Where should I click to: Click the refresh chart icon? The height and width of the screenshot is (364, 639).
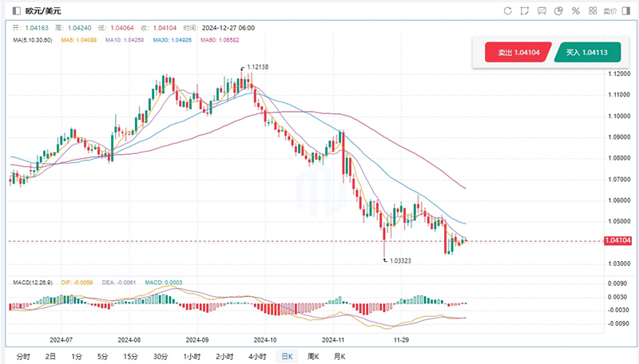click(x=508, y=11)
